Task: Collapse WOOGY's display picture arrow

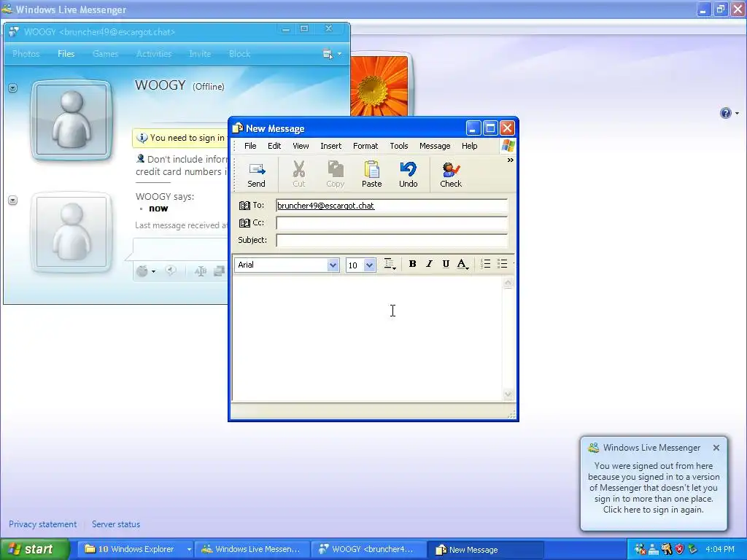Action: point(13,88)
